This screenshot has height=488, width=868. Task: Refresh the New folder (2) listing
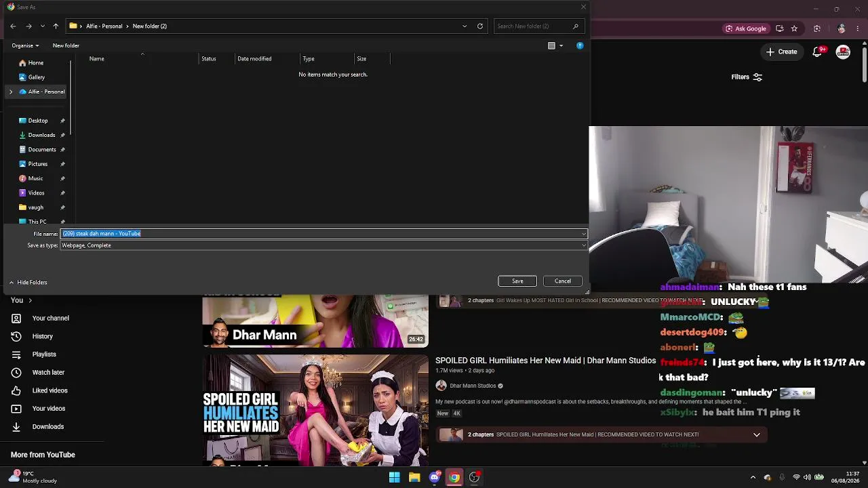[x=480, y=26]
